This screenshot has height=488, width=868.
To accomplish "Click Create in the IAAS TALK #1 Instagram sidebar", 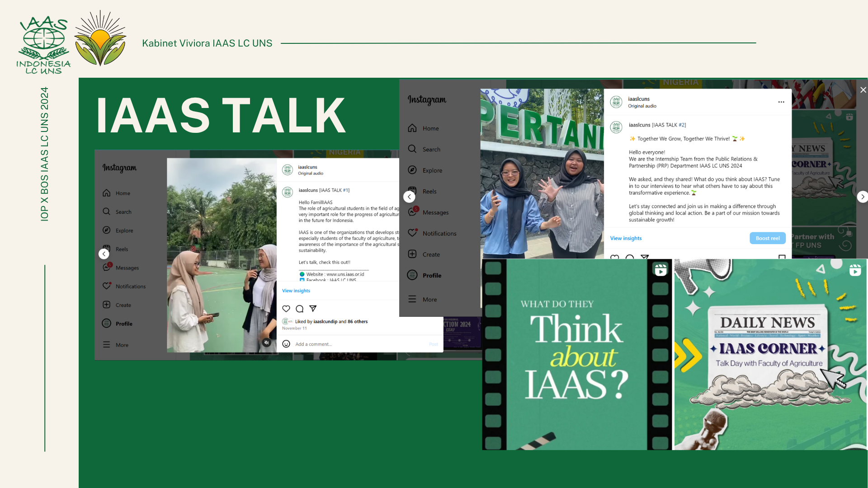I will pos(117,305).
